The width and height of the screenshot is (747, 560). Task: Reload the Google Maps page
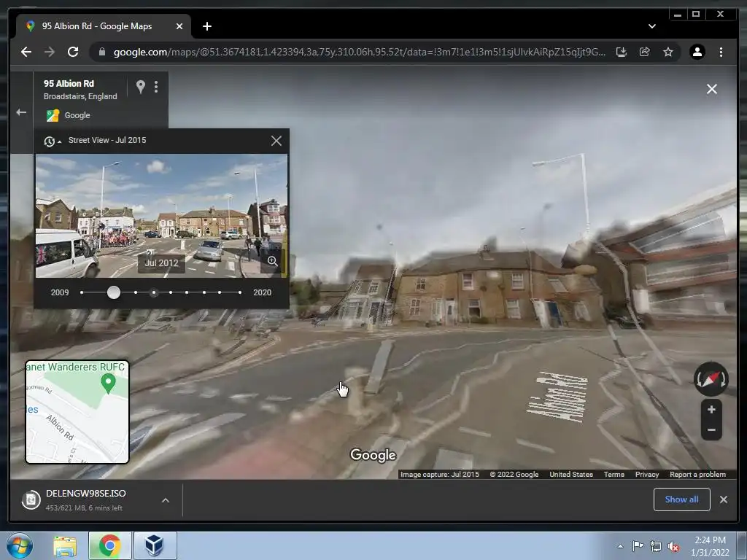(x=73, y=52)
